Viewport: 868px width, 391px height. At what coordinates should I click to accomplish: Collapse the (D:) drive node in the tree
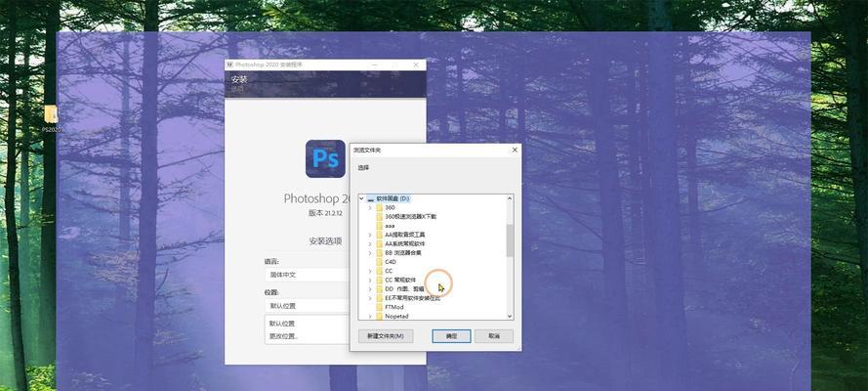tap(361, 198)
